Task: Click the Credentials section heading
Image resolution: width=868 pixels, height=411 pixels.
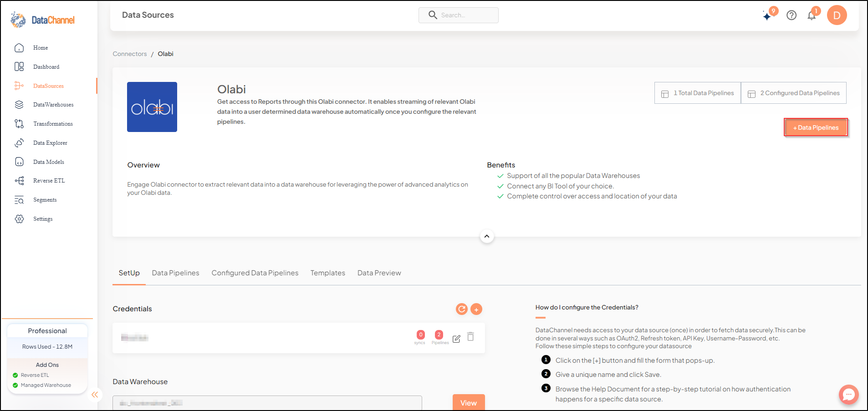Action: click(133, 309)
